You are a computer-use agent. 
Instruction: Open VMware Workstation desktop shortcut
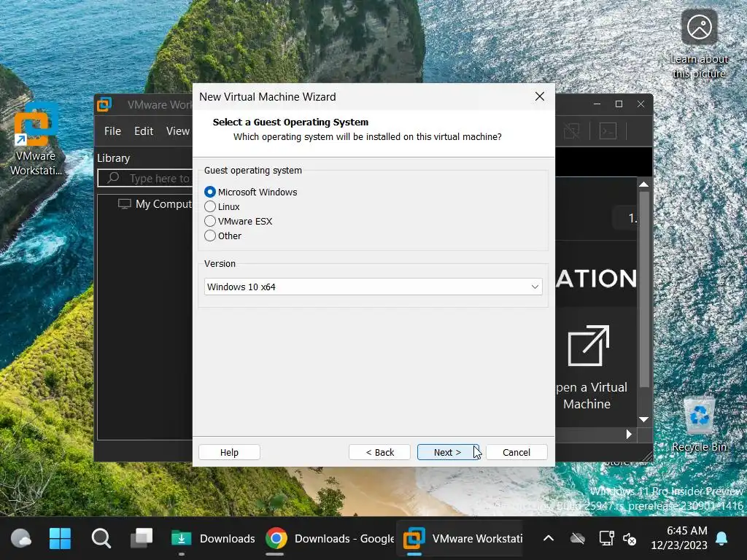pyautogui.click(x=36, y=138)
